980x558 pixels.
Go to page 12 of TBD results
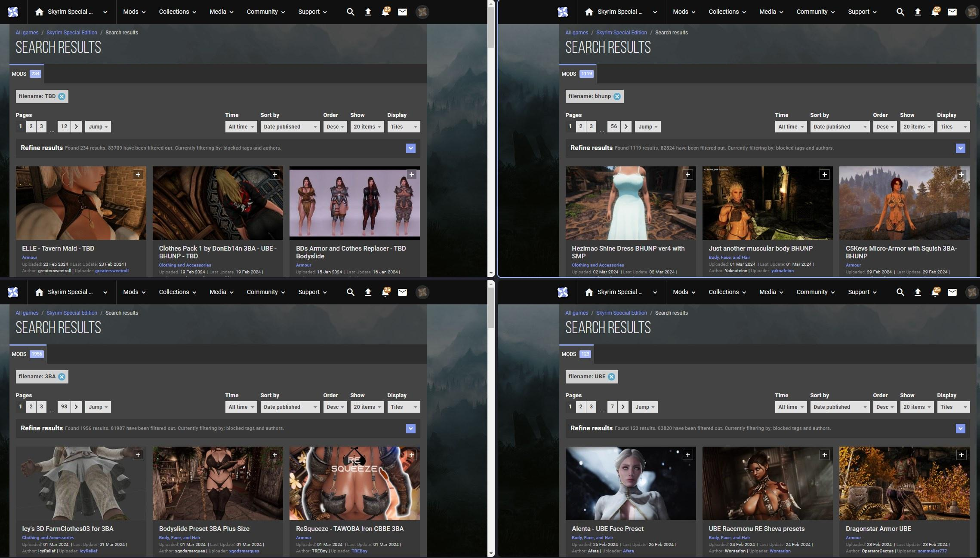click(64, 126)
